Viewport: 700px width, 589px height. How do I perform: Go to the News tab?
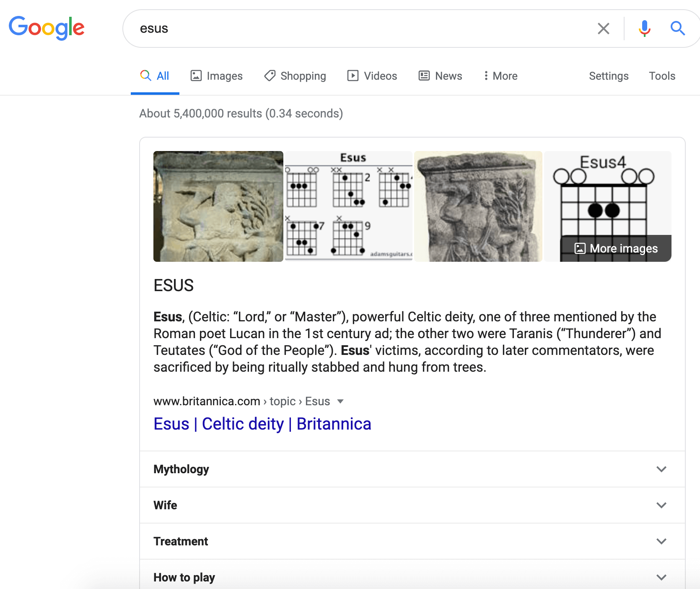point(441,76)
